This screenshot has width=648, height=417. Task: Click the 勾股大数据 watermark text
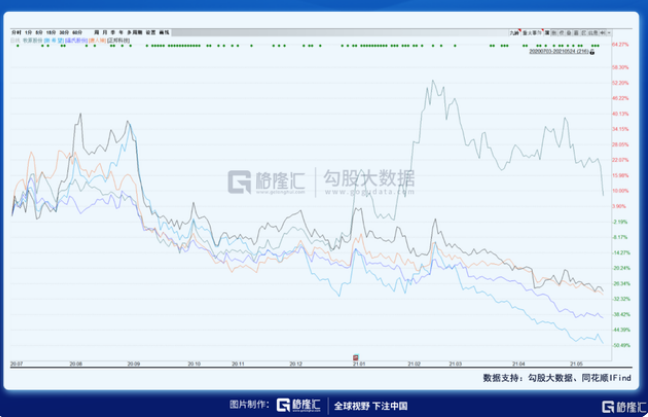366,180
